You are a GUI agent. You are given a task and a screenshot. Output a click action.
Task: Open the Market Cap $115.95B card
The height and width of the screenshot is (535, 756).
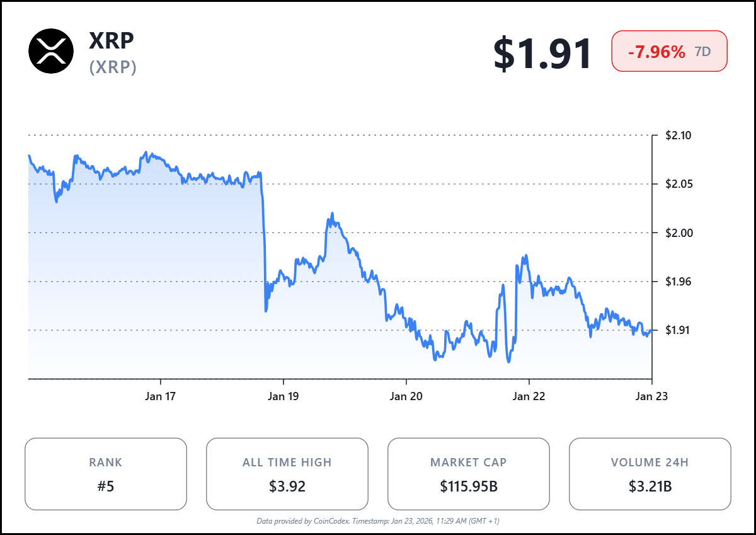click(x=468, y=474)
